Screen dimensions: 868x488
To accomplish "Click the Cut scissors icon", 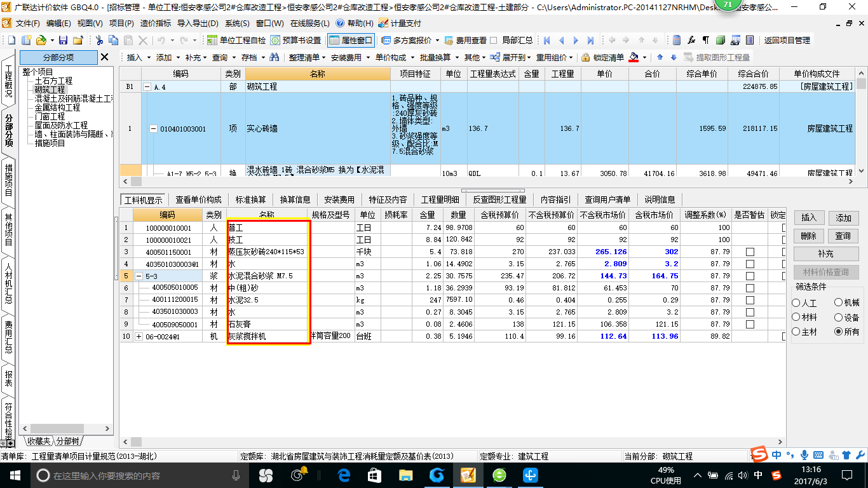I will coord(99,40).
